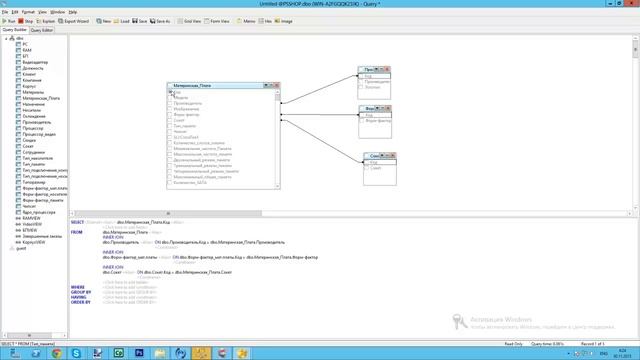Click dbo.Материнская_Плата.Код in SELECT clause
Viewport: 640px width, 360px height.
coord(143,222)
